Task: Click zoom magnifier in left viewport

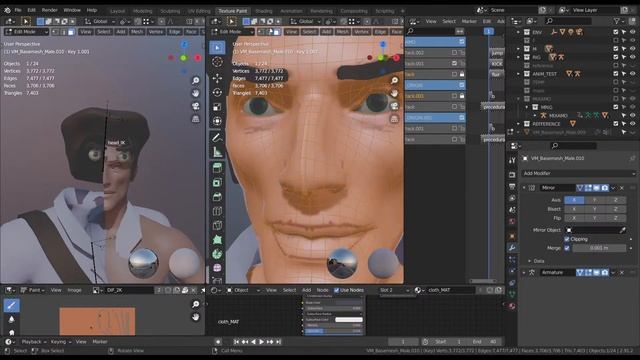Action: 196,80
